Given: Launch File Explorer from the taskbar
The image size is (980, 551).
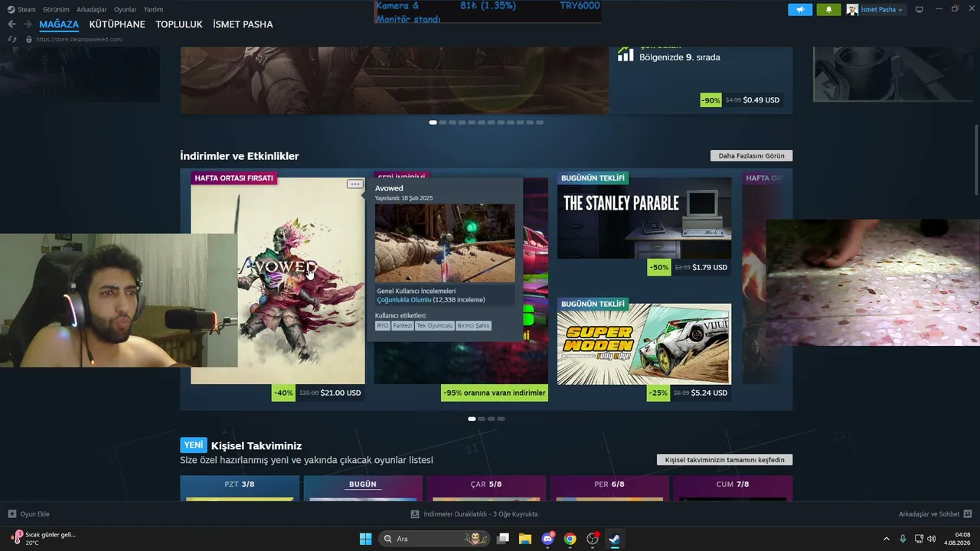Looking at the screenshot, I should [525, 539].
